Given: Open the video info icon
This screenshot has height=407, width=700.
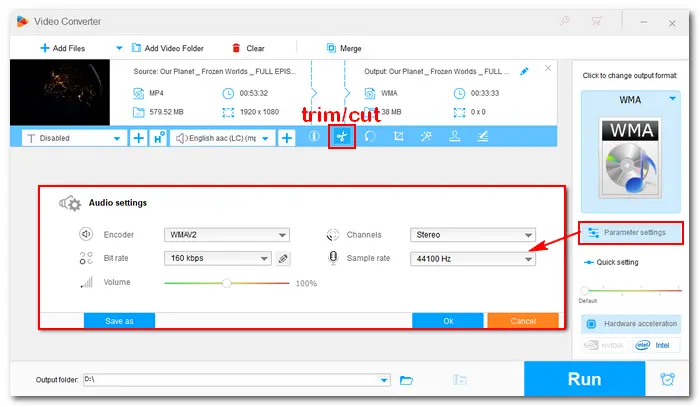Looking at the screenshot, I should (314, 136).
